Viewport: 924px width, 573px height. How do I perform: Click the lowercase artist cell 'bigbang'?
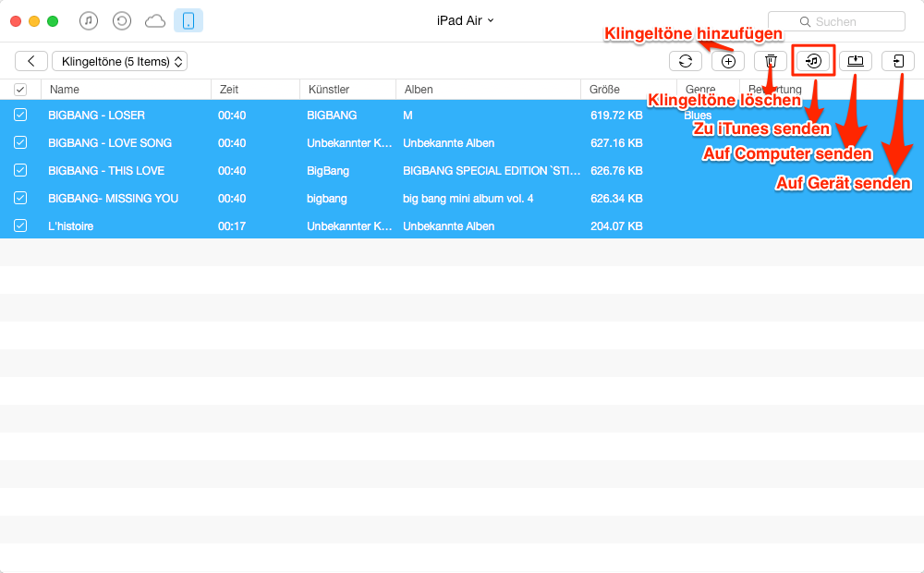click(327, 199)
